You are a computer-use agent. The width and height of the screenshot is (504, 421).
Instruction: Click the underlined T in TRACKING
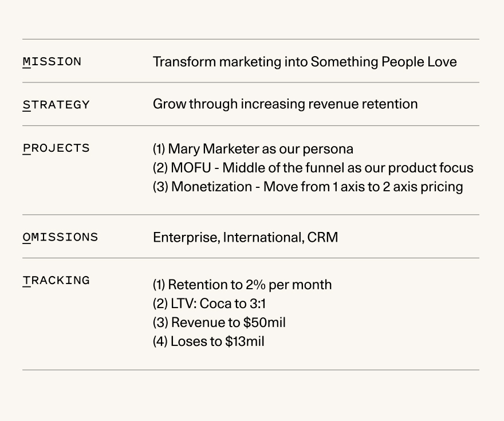point(27,281)
